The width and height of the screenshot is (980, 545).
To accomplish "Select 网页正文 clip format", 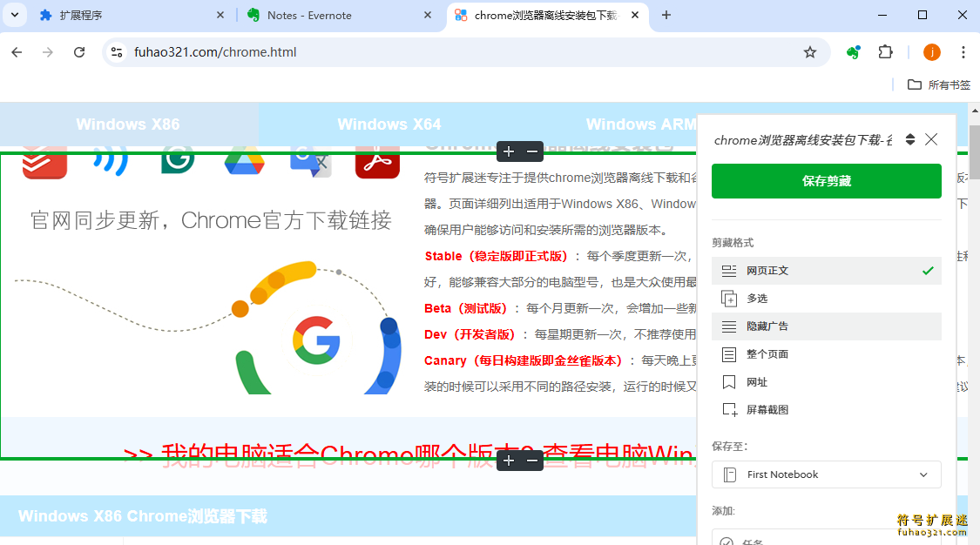I will 827,271.
